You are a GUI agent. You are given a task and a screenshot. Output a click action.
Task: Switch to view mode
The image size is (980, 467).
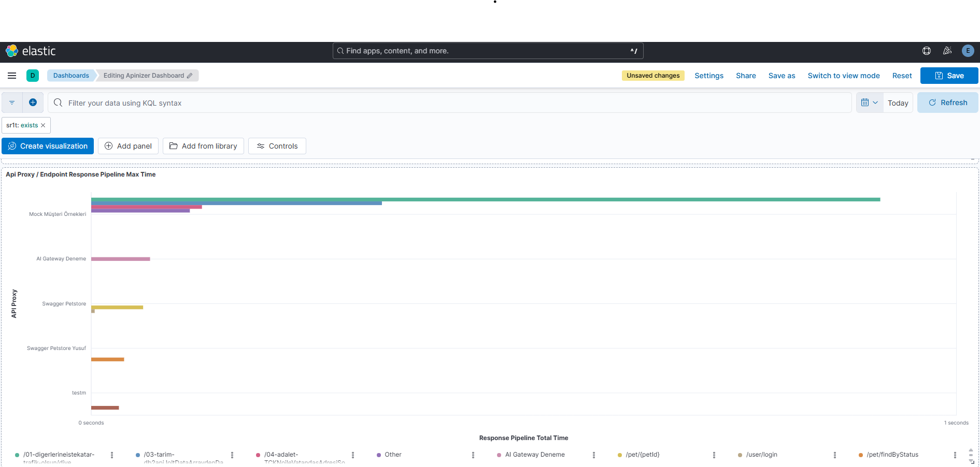844,76
